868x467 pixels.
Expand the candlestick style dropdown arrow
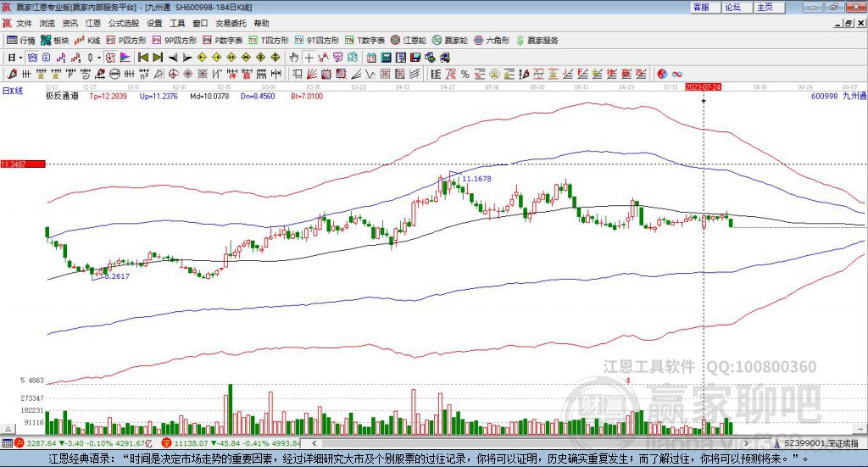click(99, 58)
